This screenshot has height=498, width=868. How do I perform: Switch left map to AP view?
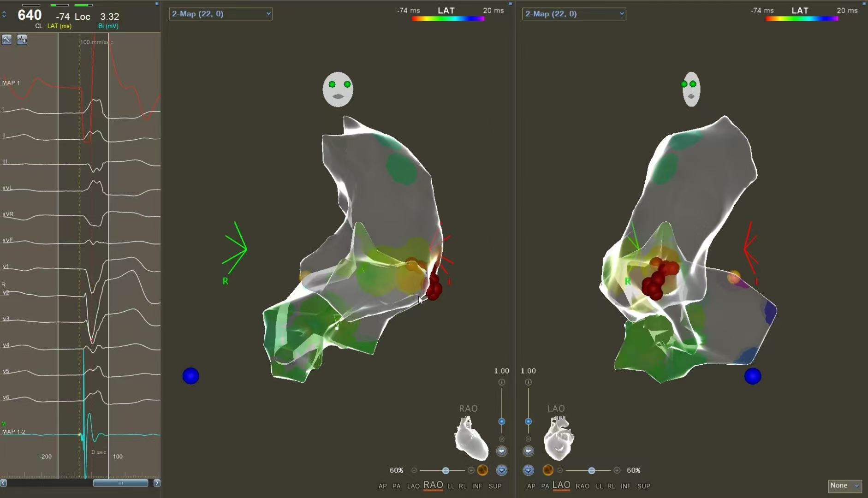pyautogui.click(x=382, y=486)
